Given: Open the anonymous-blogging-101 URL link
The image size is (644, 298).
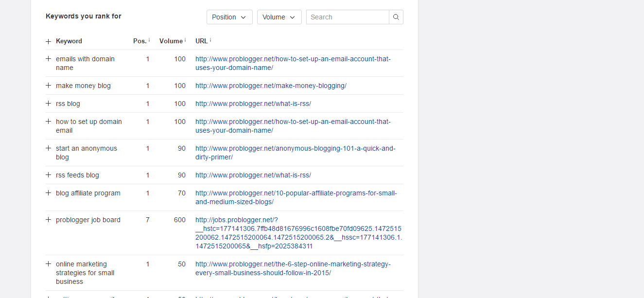Looking at the screenshot, I should (x=296, y=153).
